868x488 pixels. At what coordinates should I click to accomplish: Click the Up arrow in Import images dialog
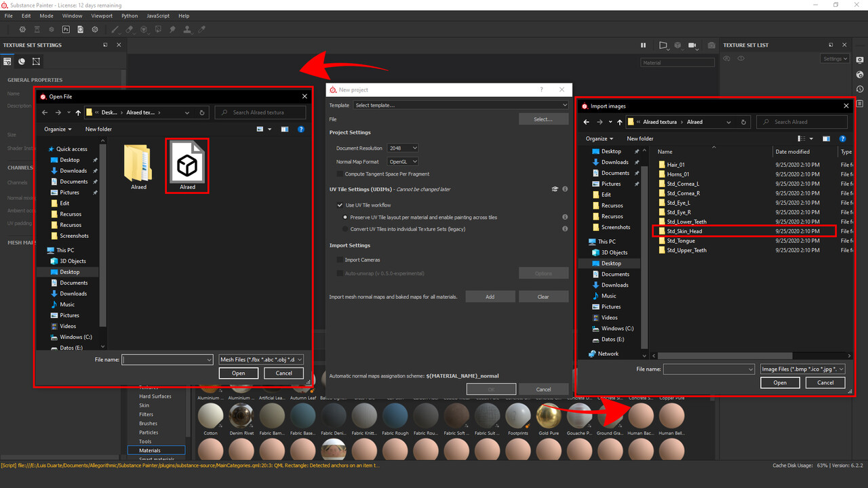(620, 122)
